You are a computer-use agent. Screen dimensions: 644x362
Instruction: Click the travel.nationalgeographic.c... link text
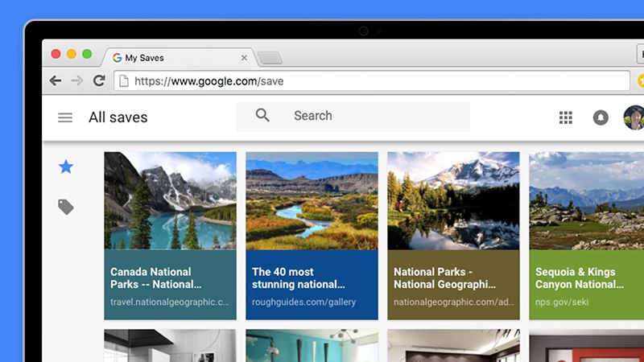pos(169,302)
